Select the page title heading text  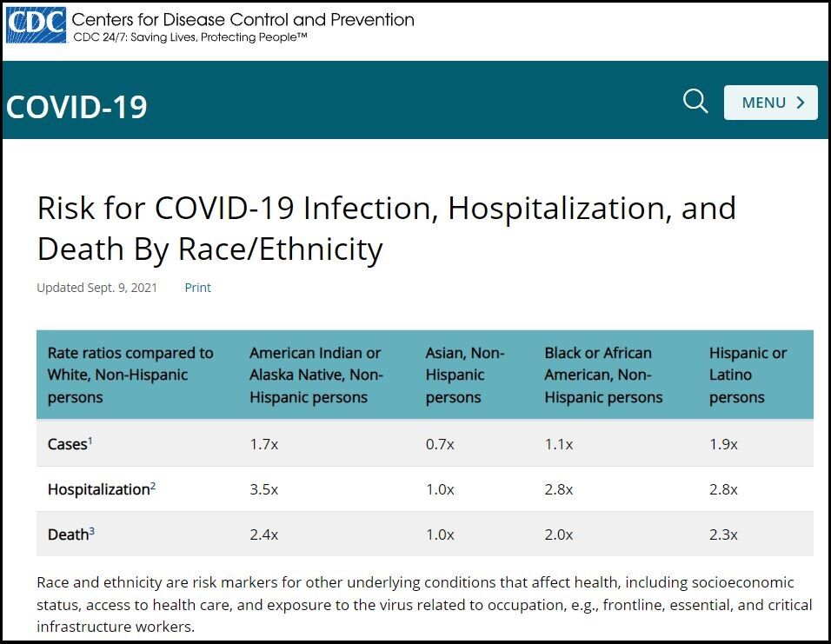pos(386,229)
